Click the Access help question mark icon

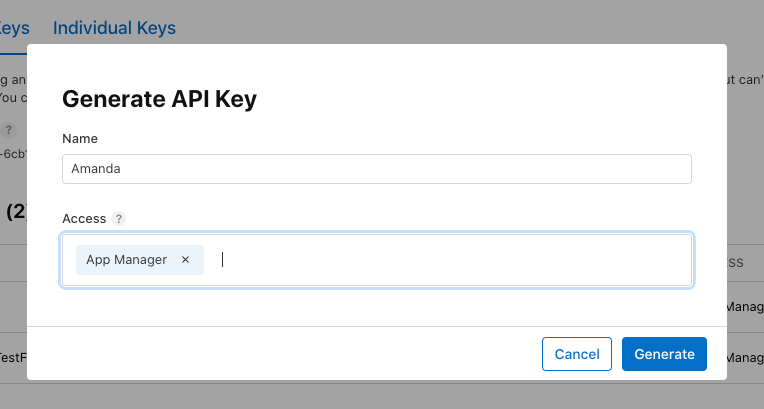click(x=118, y=218)
